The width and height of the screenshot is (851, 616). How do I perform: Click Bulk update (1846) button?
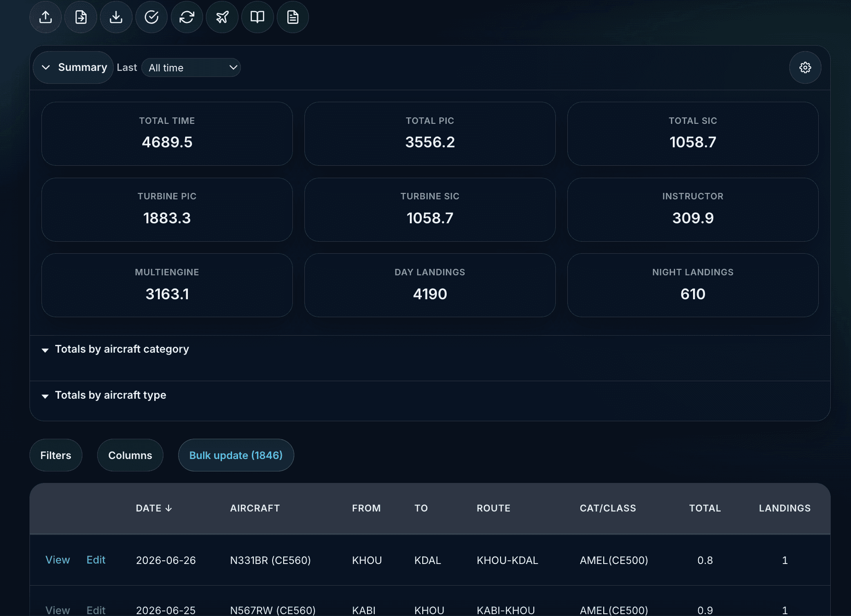click(x=236, y=455)
